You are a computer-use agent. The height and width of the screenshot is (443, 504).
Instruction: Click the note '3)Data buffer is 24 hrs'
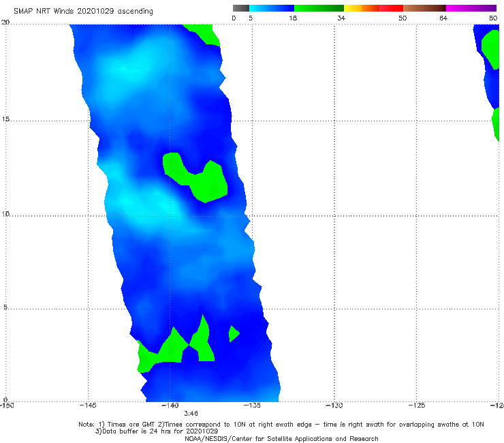tap(157, 431)
